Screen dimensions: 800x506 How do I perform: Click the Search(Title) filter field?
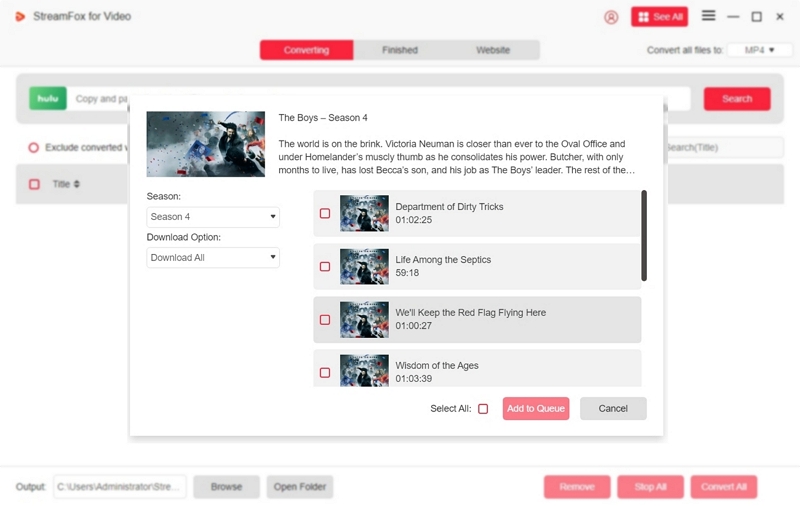[x=724, y=147]
